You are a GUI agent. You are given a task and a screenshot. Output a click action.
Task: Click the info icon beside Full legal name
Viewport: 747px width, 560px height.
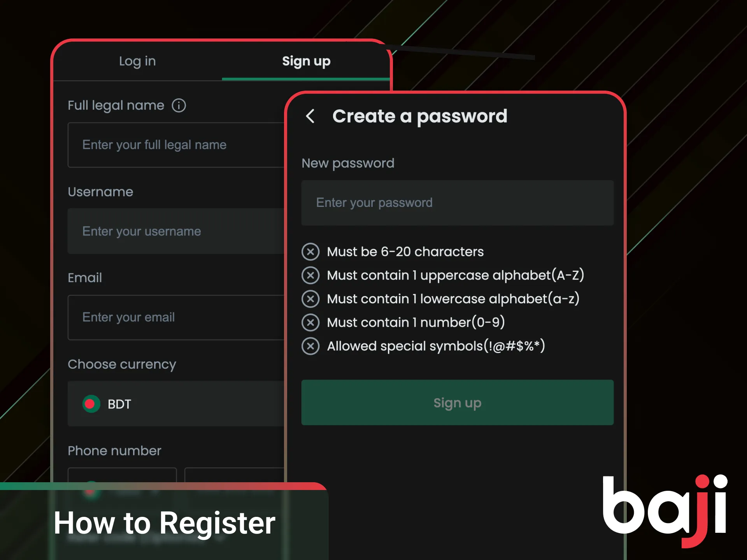(179, 105)
